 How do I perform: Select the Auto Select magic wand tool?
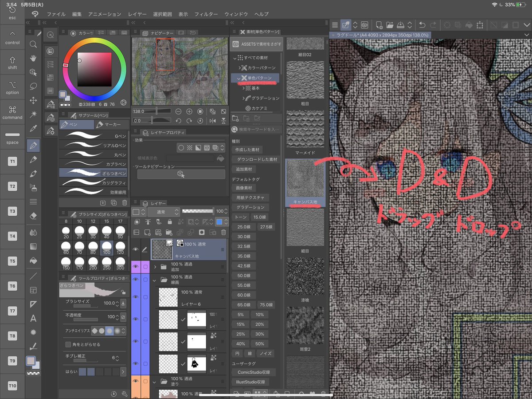pos(33,114)
